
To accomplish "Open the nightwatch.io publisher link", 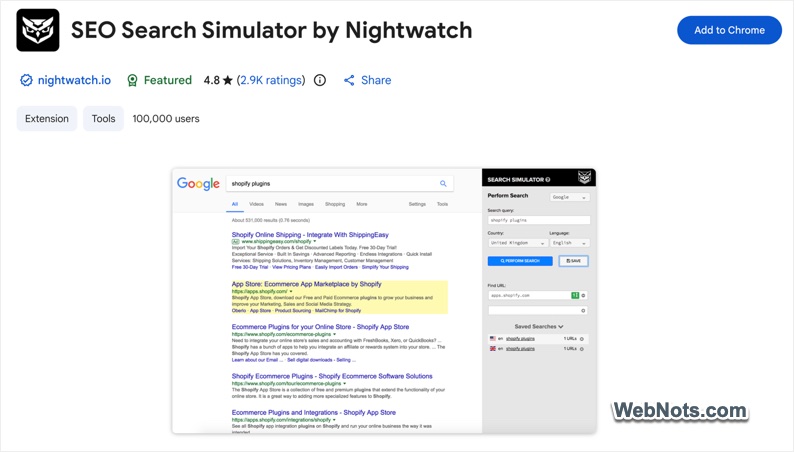I will click(x=74, y=80).
